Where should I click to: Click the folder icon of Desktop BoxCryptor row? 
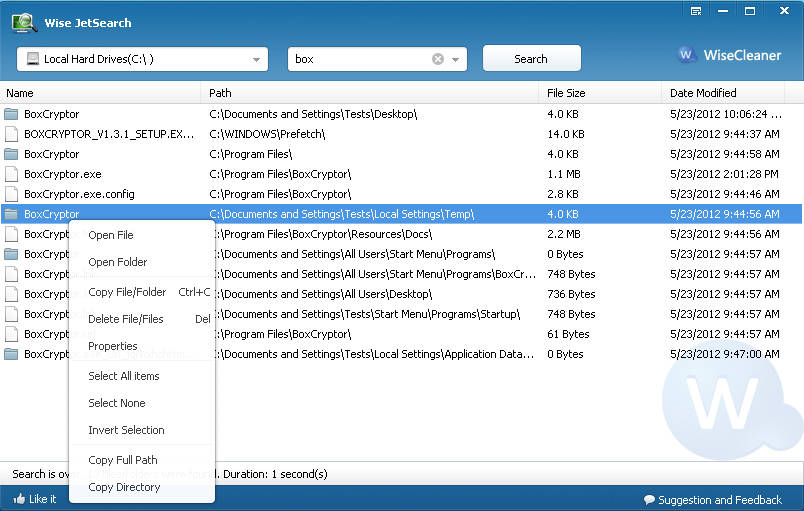(x=11, y=114)
